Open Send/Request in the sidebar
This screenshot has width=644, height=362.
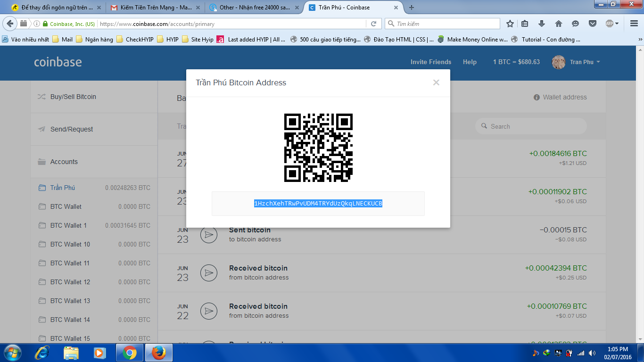tap(94, 129)
